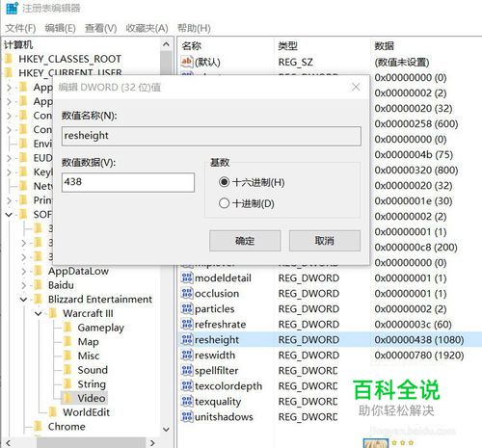Screen dimensions: 482x448
Task: Click the Blizzard Entertainment folder icon
Action: [x=38, y=299]
